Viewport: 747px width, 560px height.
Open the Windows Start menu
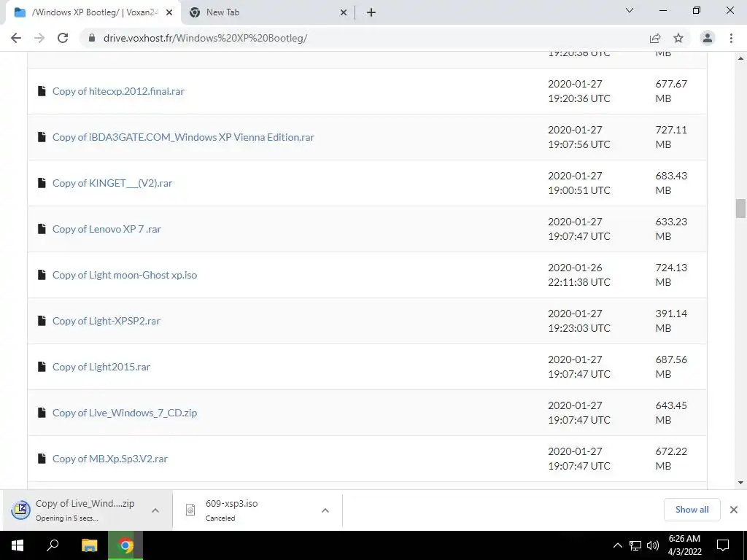18,545
